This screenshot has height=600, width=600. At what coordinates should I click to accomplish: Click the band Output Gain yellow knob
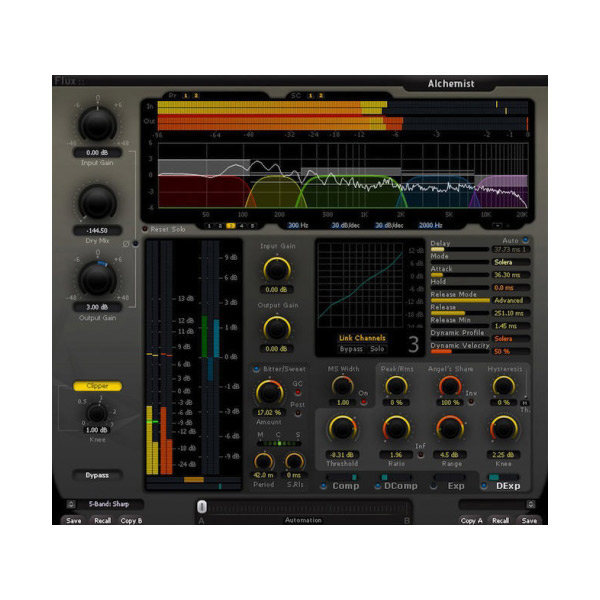click(x=277, y=329)
